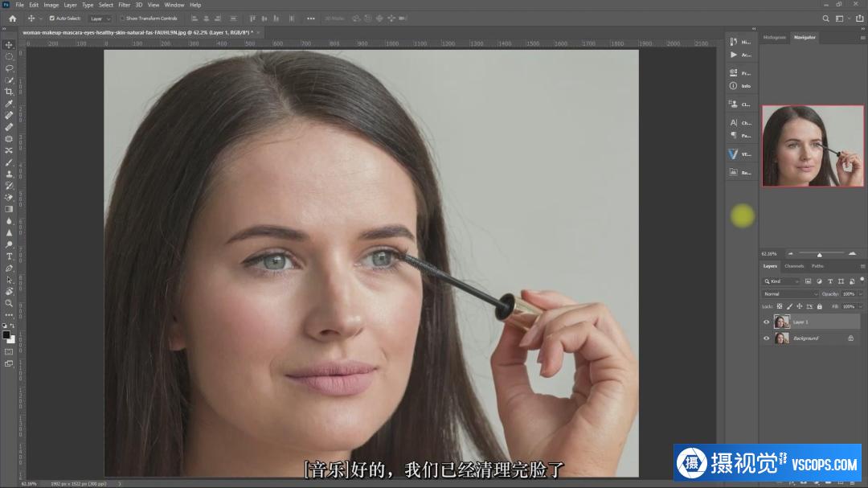The image size is (868, 488).
Task: Toggle lock all padlock icon
Action: click(820, 306)
